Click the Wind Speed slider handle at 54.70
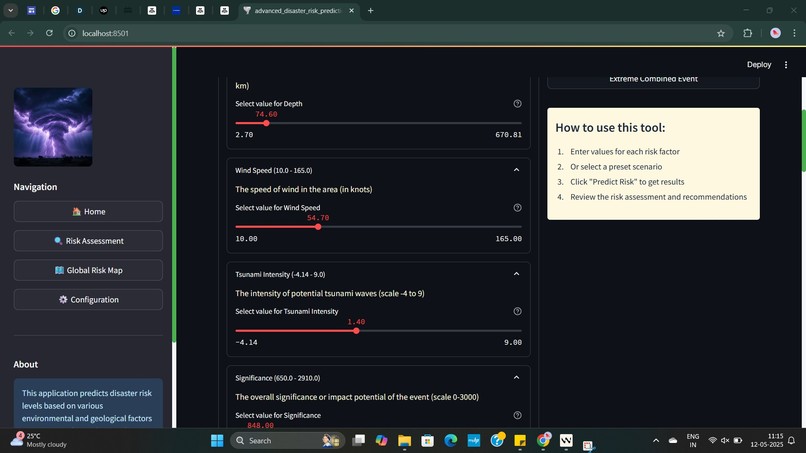806x453 pixels. tap(318, 227)
